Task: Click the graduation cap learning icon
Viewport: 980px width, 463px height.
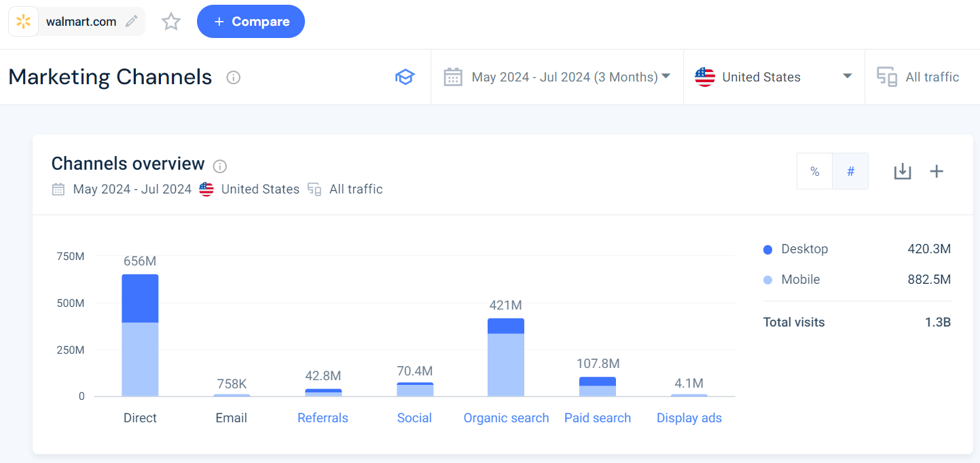Action: click(x=405, y=77)
